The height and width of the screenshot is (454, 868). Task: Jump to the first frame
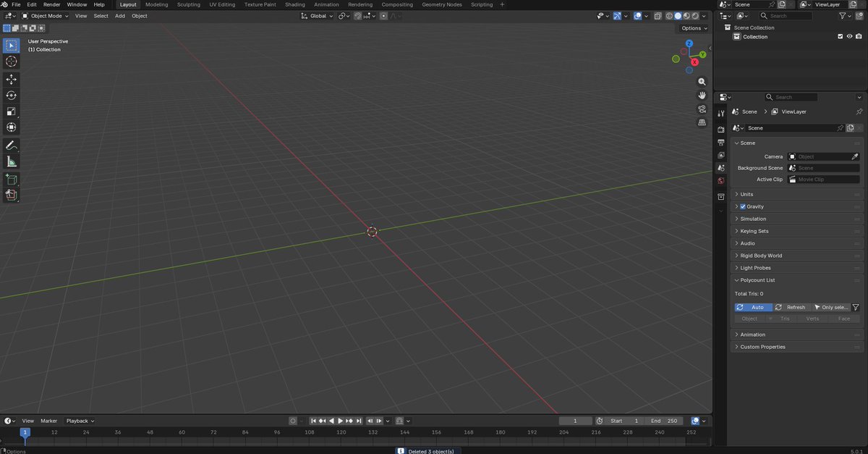click(x=314, y=421)
